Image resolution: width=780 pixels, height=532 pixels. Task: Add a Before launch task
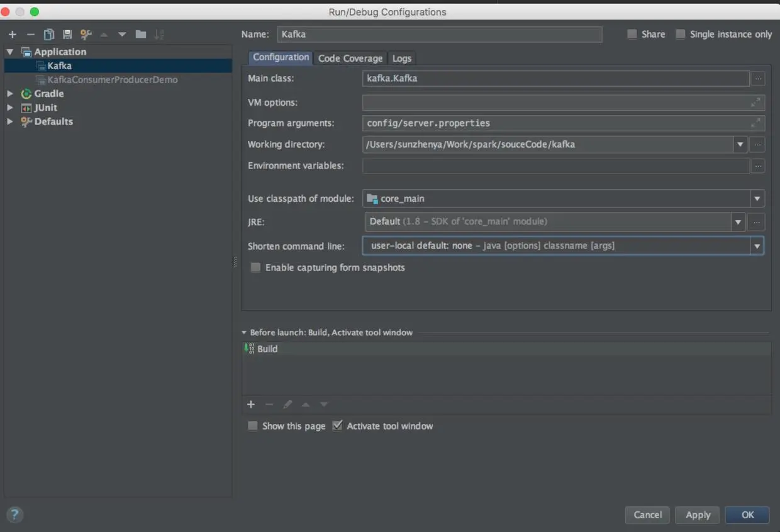pyautogui.click(x=251, y=404)
